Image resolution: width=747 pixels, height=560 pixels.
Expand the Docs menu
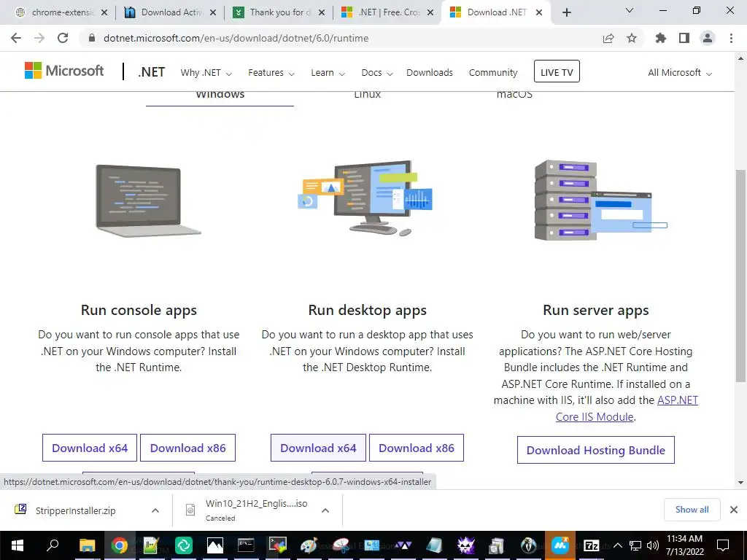pyautogui.click(x=377, y=73)
